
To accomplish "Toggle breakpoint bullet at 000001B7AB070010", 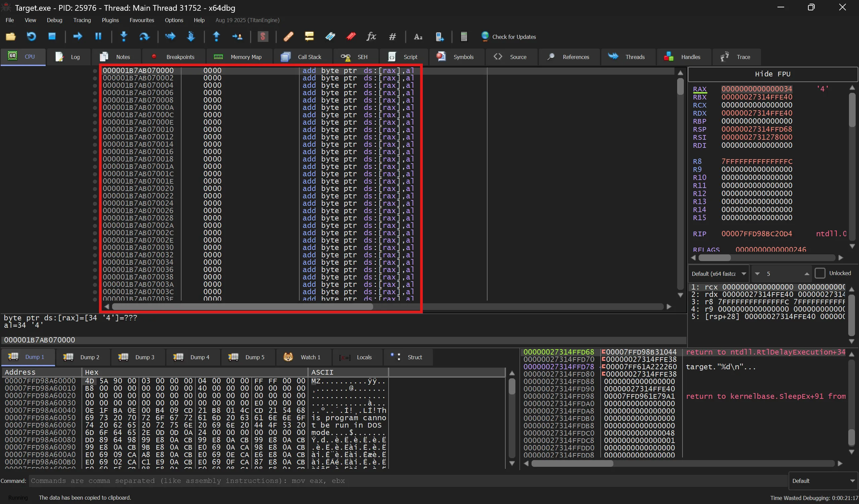I will coord(95,130).
